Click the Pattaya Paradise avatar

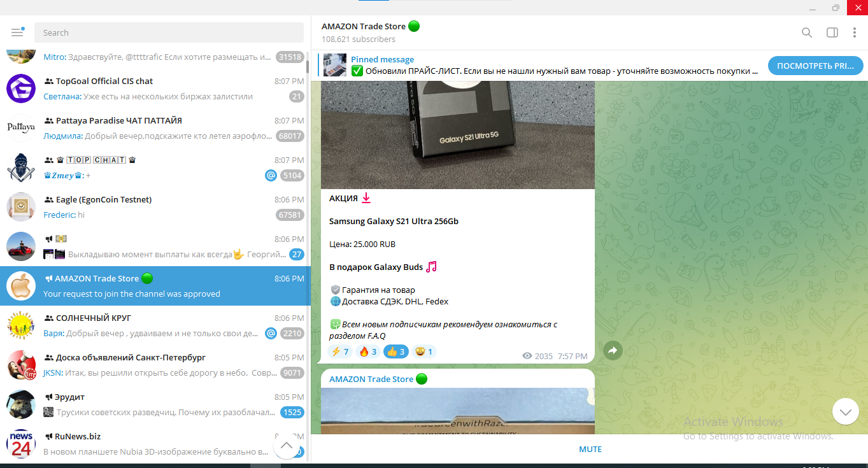[x=21, y=128]
